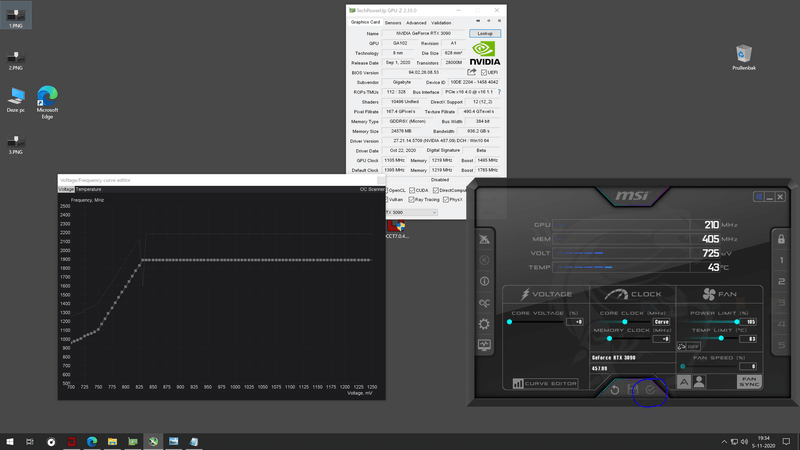Viewport: 800px width, 450px height.
Task: Launch the OC Scanner icon in Afterburner sidebar
Action: tap(484, 303)
